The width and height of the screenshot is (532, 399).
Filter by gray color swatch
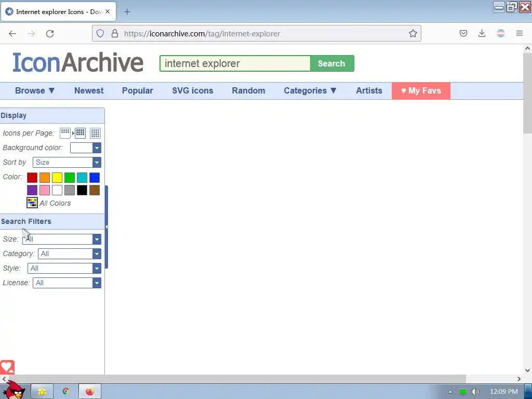[70, 190]
